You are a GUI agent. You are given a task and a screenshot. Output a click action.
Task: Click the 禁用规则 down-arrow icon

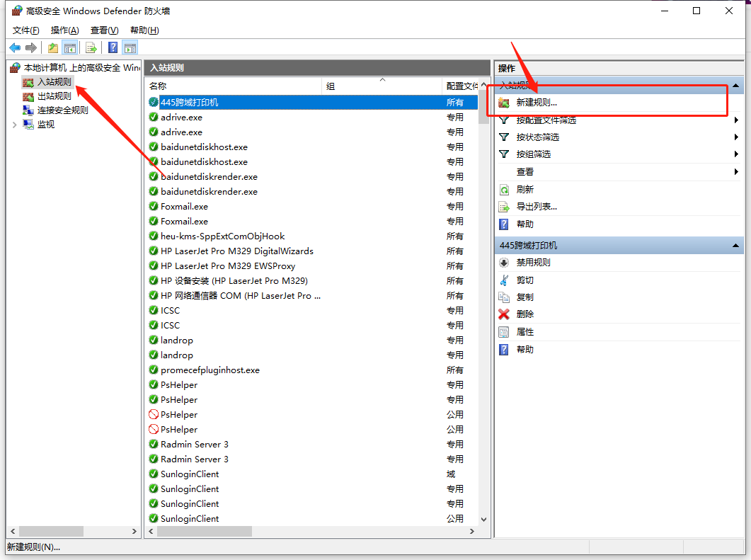point(505,263)
